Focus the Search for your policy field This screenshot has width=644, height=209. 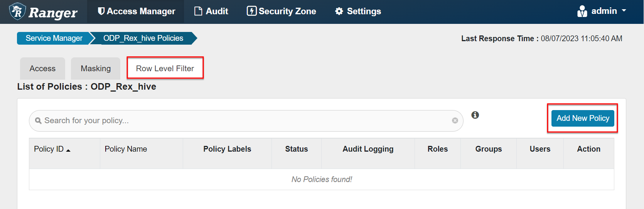coord(246,121)
